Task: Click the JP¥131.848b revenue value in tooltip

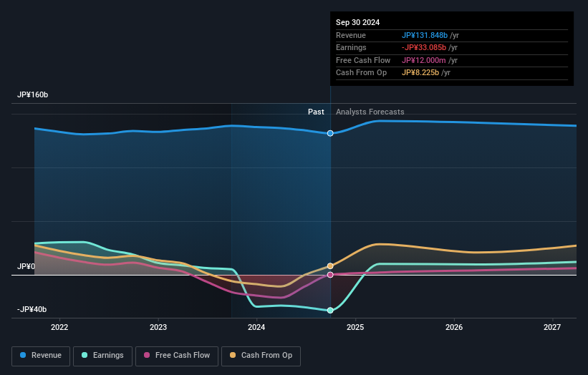Action: coord(425,35)
